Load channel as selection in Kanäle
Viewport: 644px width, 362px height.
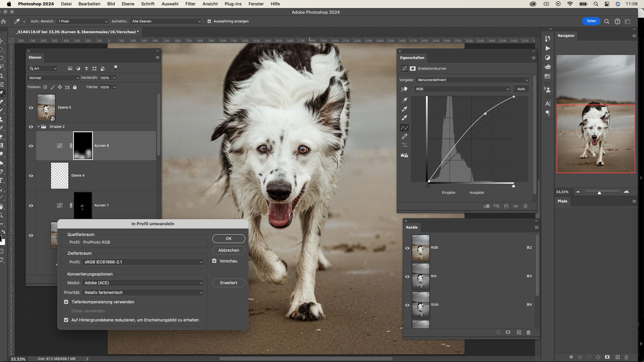click(x=498, y=332)
